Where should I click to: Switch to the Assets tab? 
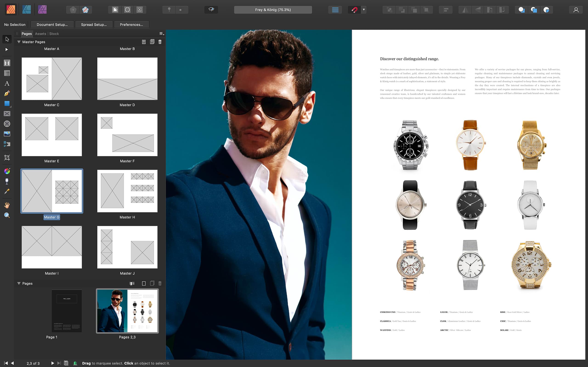click(x=40, y=34)
